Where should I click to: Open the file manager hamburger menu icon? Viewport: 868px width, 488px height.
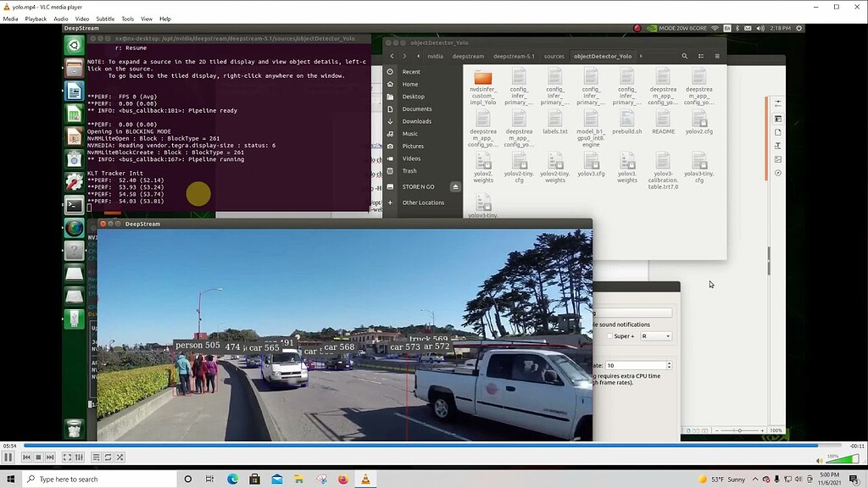point(716,57)
